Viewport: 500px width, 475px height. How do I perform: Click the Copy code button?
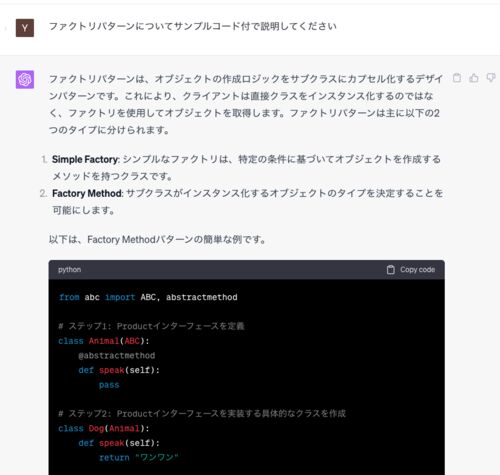[411, 270]
